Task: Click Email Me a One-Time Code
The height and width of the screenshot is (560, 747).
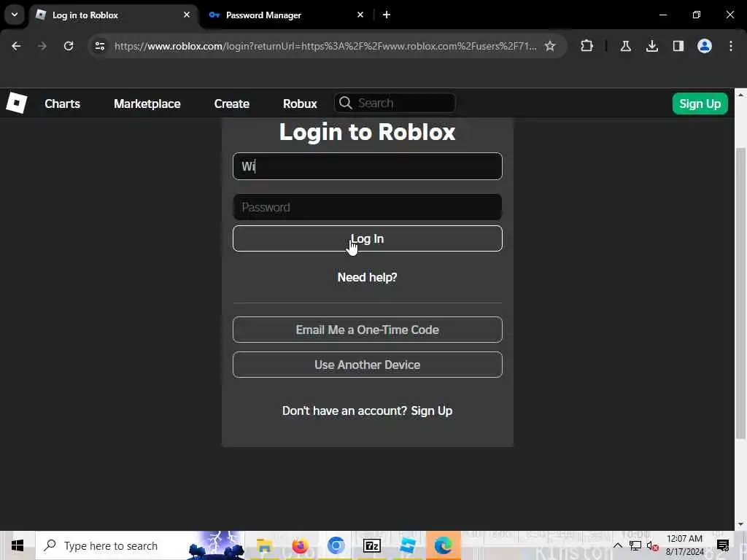Action: tap(368, 330)
